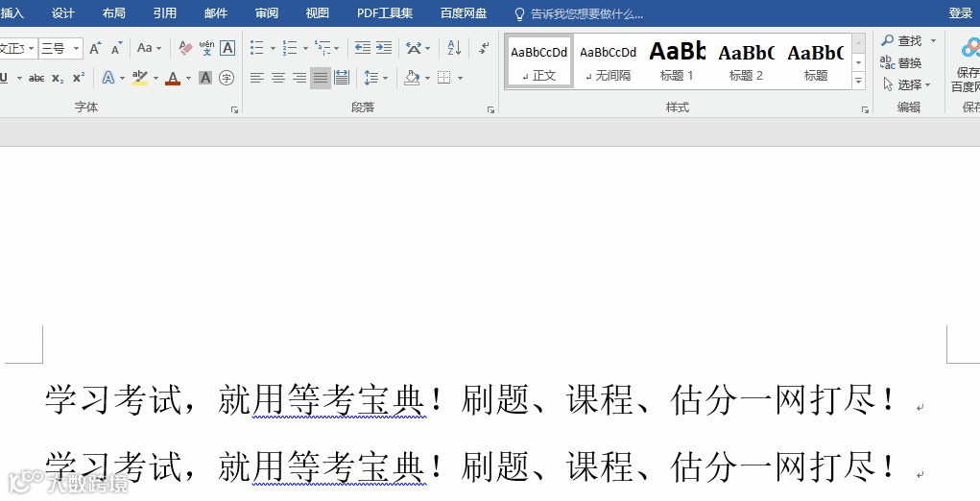The image size is (980, 501).
Task: Open font name dropdown
Action: coord(32,48)
